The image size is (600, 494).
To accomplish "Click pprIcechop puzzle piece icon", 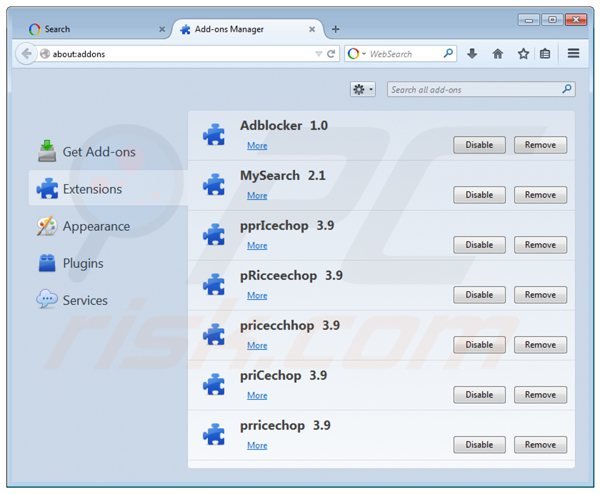I will pos(214,235).
